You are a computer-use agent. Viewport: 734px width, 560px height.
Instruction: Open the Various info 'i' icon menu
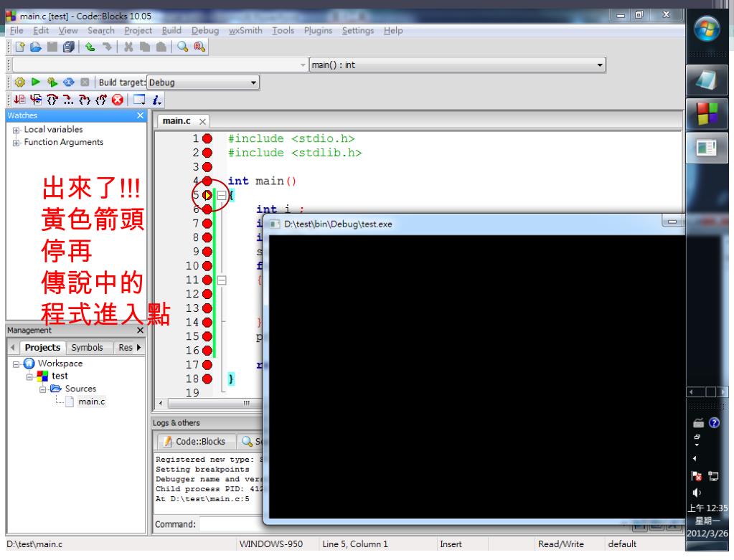click(x=156, y=99)
